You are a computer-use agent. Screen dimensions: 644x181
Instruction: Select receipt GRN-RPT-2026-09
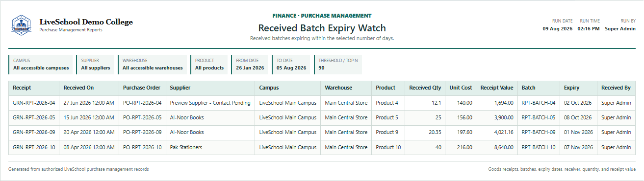(34, 133)
